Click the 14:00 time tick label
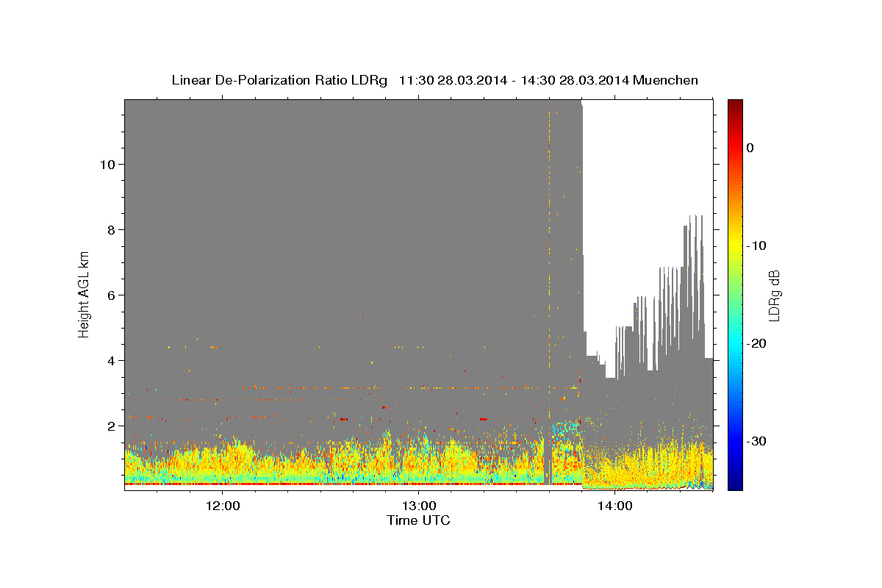The image size is (882, 588). pos(614,506)
